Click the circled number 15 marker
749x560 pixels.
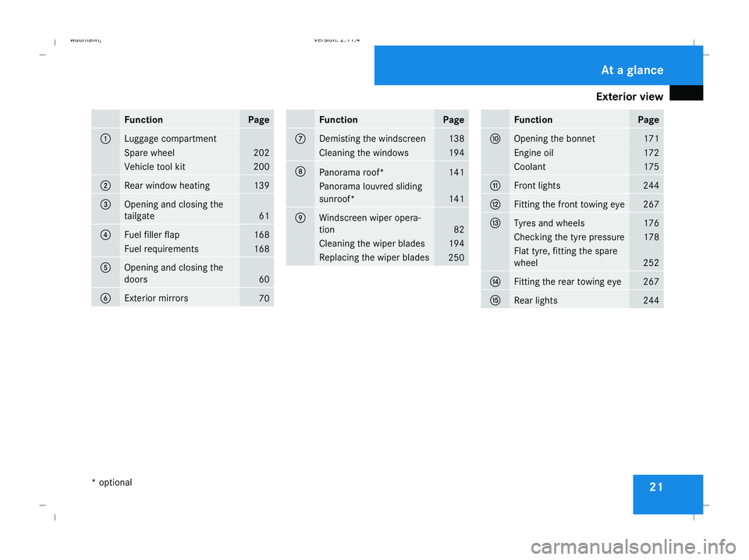(x=495, y=300)
